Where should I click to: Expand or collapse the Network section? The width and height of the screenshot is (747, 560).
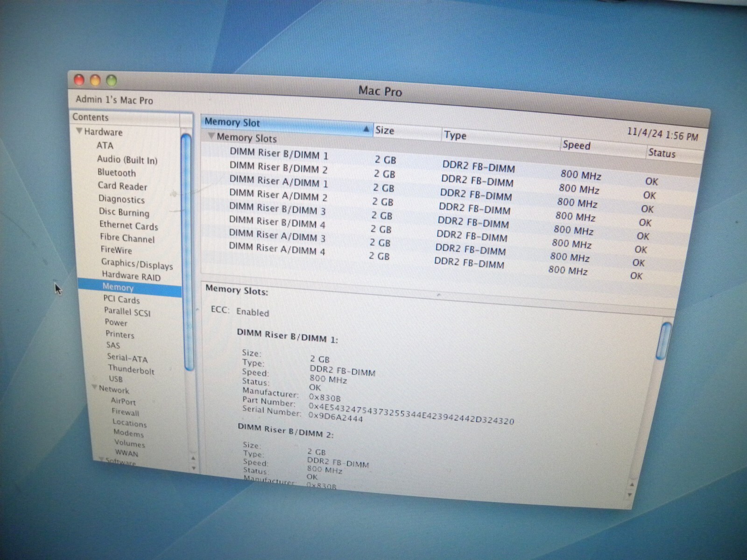pos(95,388)
